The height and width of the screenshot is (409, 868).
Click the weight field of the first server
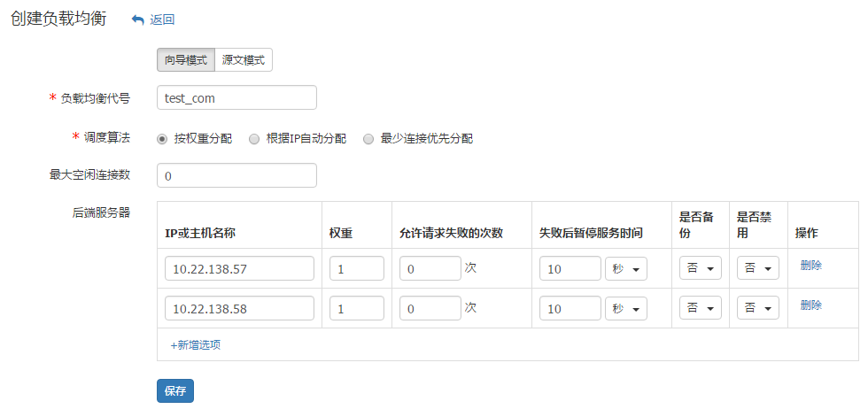[x=356, y=268]
